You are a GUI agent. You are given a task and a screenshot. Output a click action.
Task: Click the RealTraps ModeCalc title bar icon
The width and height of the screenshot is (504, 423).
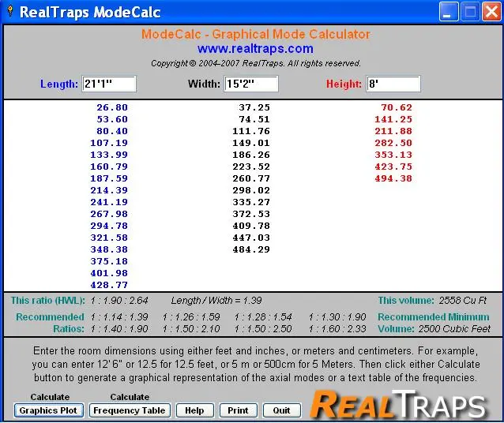[10, 12]
